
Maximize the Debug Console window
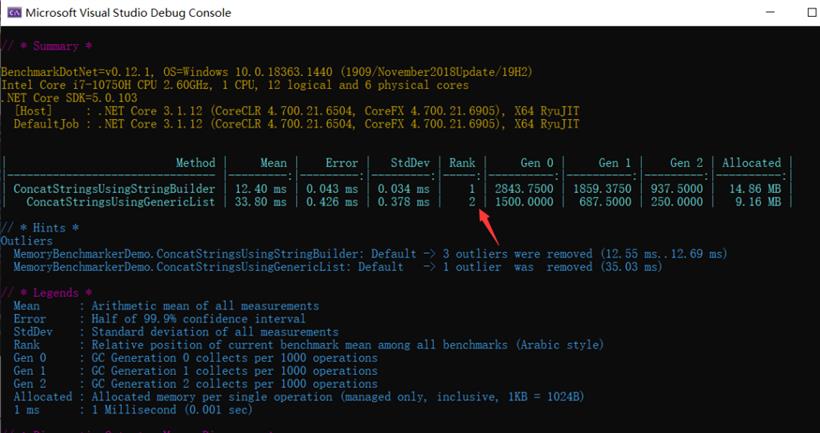tap(812, 13)
